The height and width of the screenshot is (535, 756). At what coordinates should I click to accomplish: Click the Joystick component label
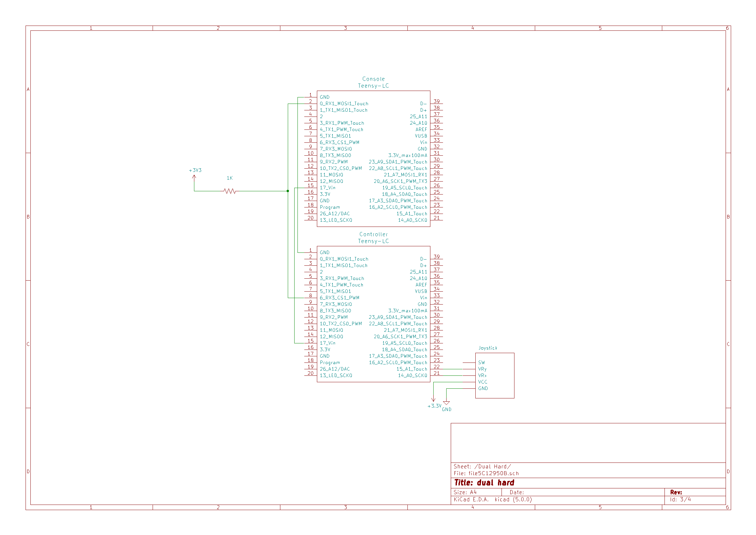[x=488, y=348]
